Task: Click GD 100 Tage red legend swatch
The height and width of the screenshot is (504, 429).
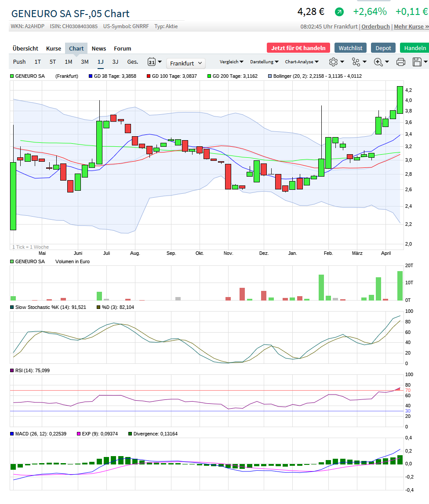Action: tap(148, 76)
